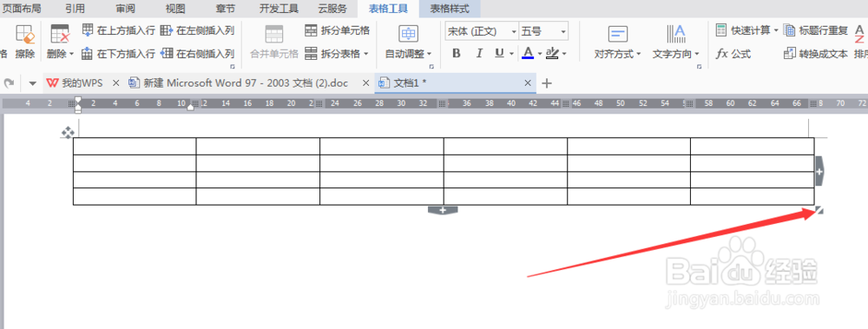868x329 pixels.
Task: Click the 自动调整 auto-fit icon
Action: coord(409,35)
